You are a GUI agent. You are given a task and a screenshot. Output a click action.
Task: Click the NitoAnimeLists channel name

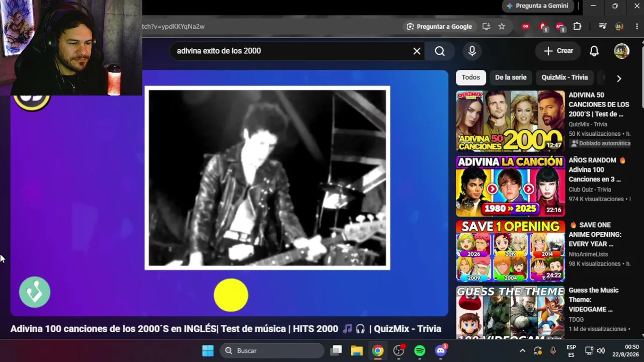click(x=588, y=254)
